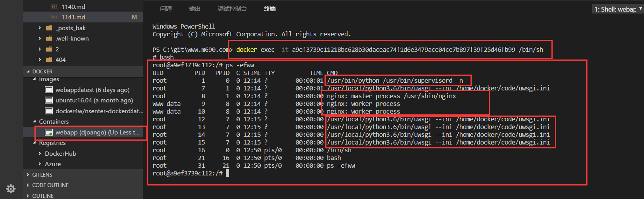This screenshot has height=199, width=644.
Task: Click the CMD column header
Action: 332,73
